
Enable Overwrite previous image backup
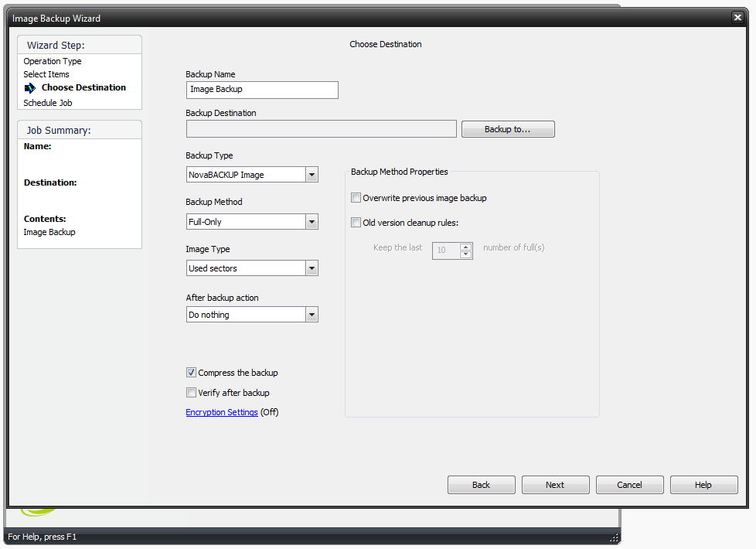pos(356,197)
